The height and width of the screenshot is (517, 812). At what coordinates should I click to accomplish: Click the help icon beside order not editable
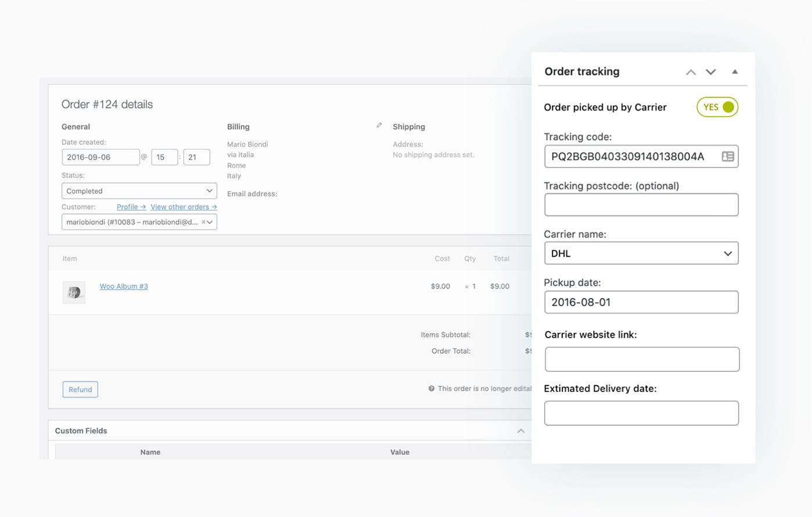click(432, 389)
